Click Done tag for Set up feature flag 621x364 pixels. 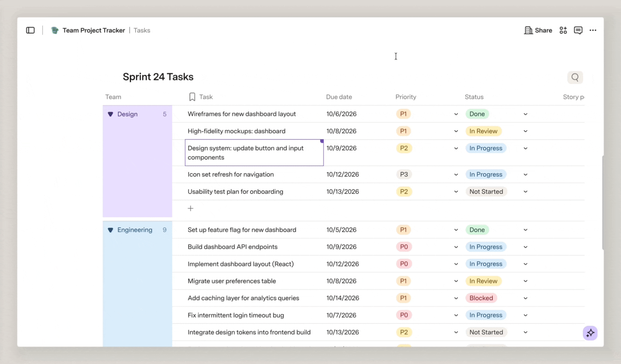[477, 230]
